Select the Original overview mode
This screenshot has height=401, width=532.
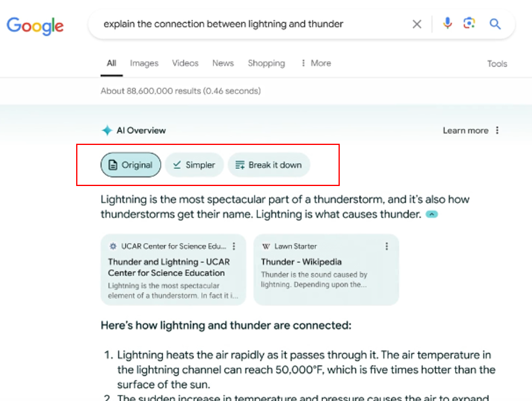point(131,165)
